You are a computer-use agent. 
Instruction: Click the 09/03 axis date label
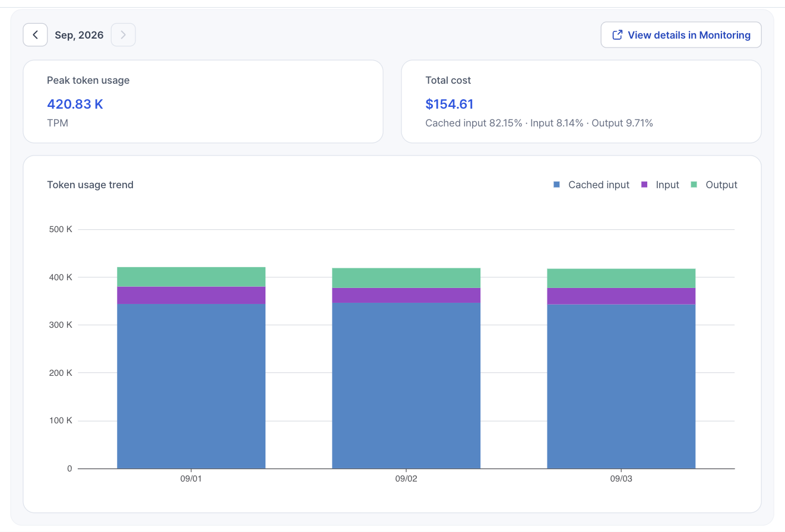pos(621,479)
